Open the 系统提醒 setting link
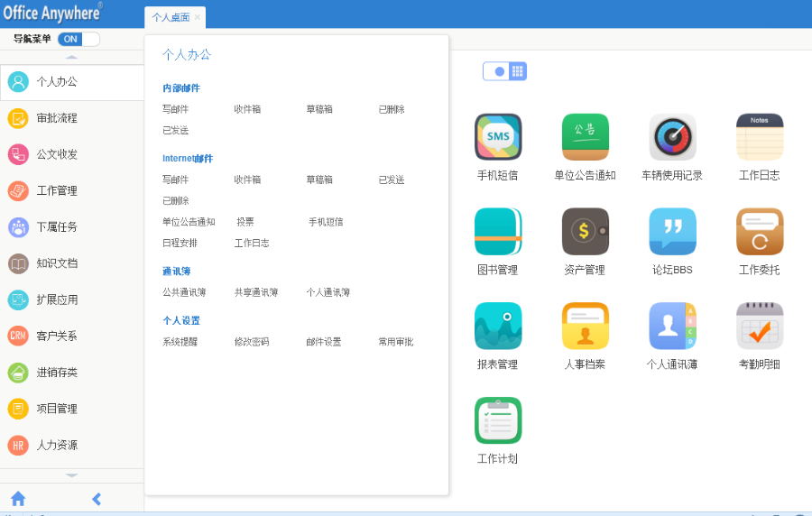812x516 pixels. [x=180, y=342]
